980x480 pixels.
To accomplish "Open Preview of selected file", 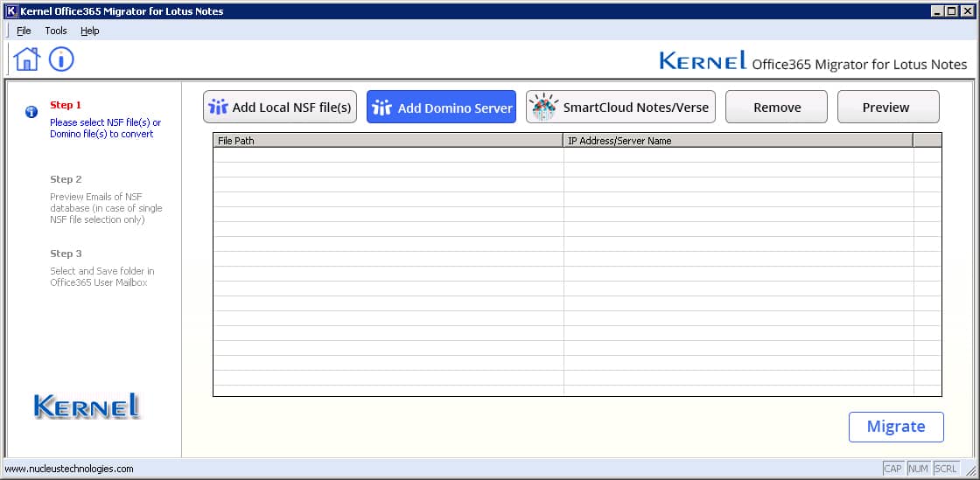I will tap(887, 108).
